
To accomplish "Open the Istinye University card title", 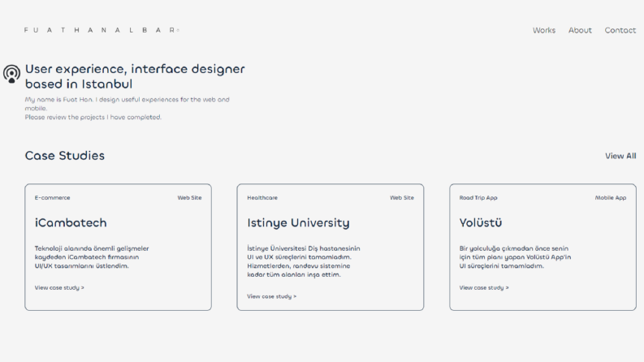I will click(x=298, y=222).
